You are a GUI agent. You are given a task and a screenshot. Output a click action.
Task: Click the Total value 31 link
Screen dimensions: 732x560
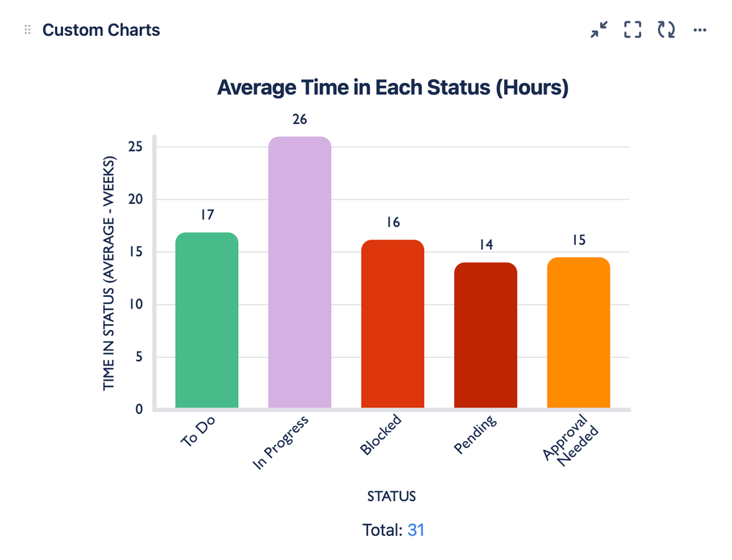(x=416, y=529)
